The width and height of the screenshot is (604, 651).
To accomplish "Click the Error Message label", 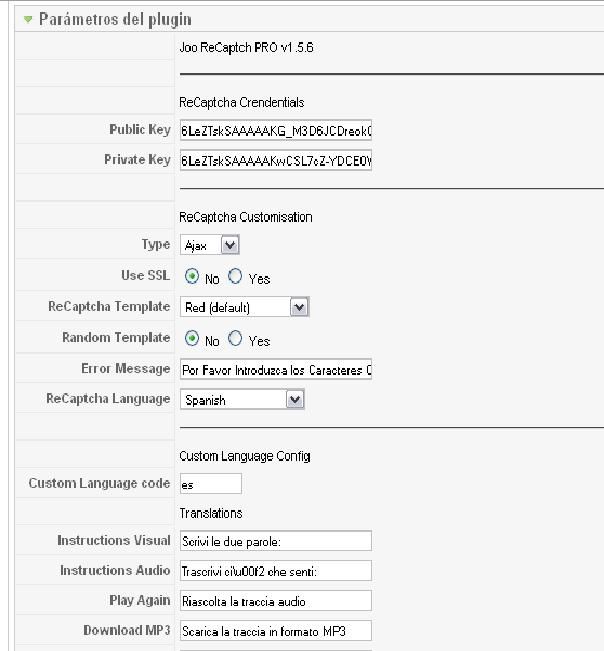I will tap(126, 369).
